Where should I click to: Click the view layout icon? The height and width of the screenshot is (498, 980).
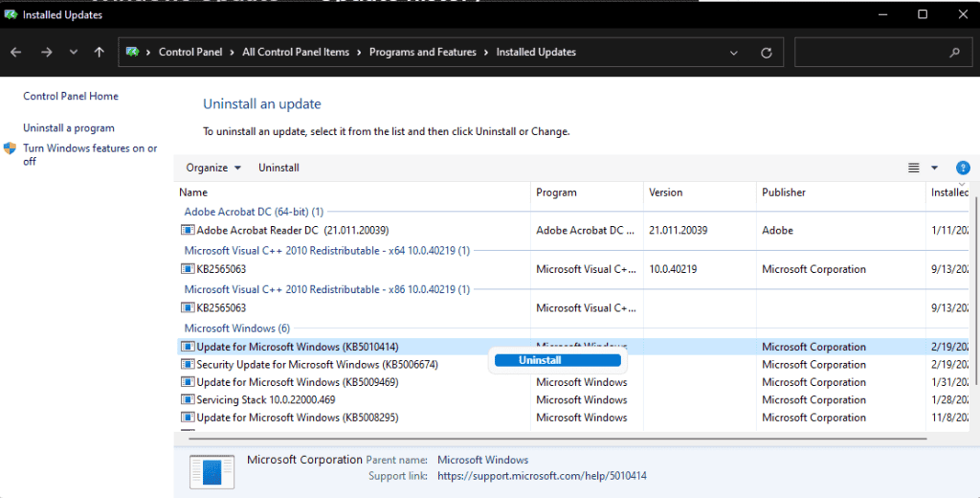click(x=913, y=168)
